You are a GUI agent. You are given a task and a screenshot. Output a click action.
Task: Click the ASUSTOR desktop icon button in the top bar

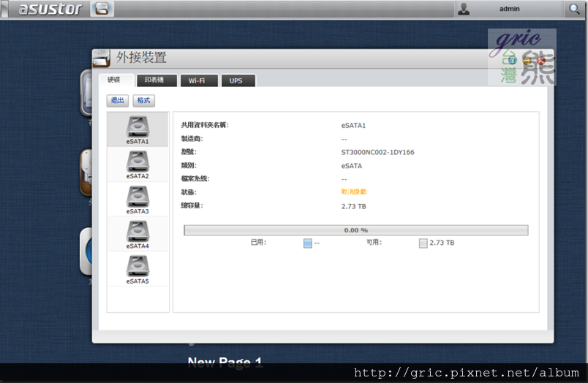102,9
